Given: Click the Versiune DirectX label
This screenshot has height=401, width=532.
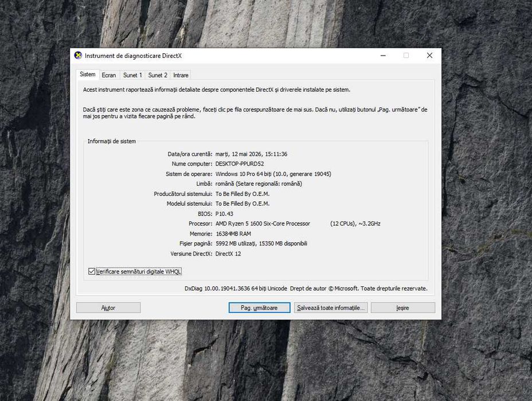Looking at the screenshot, I should pos(191,254).
